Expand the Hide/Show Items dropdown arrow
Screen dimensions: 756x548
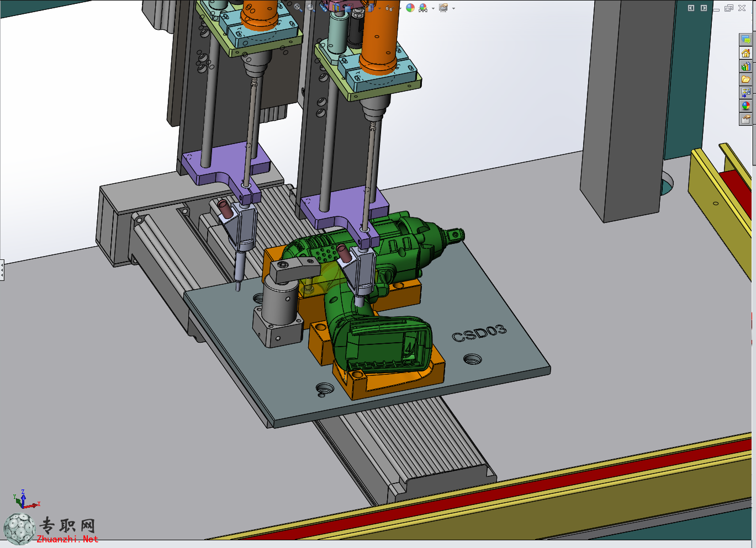point(400,8)
